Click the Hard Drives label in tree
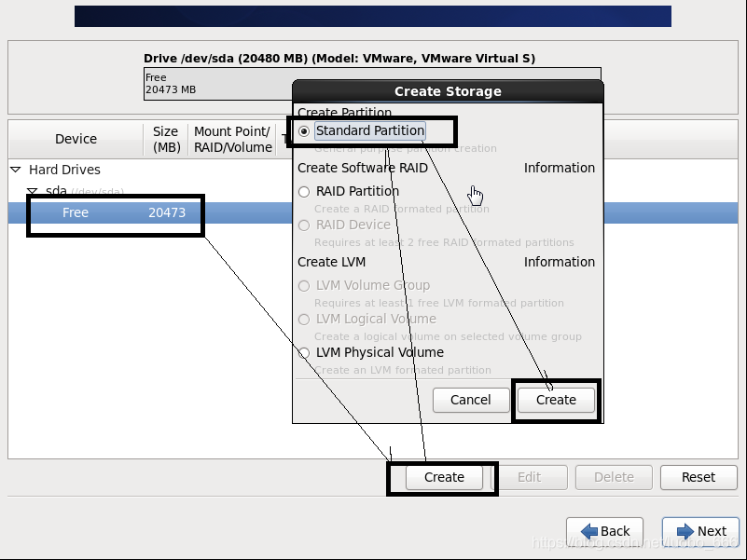 [64, 170]
